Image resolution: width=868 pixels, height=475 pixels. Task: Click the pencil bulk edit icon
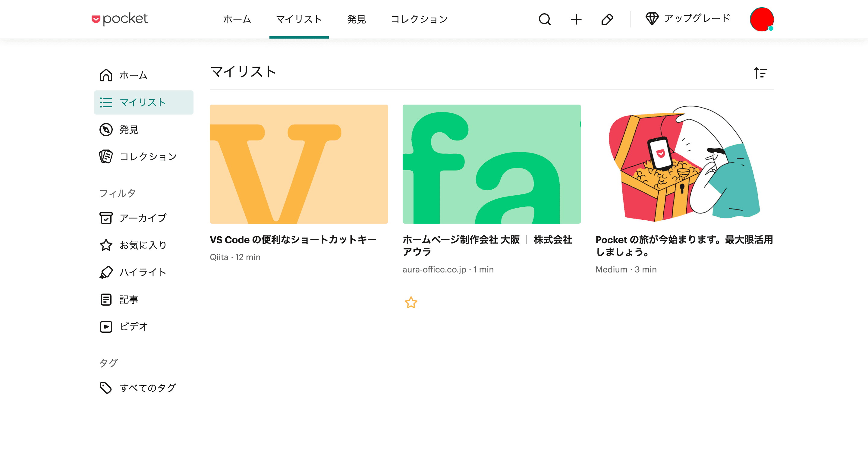[x=607, y=19]
